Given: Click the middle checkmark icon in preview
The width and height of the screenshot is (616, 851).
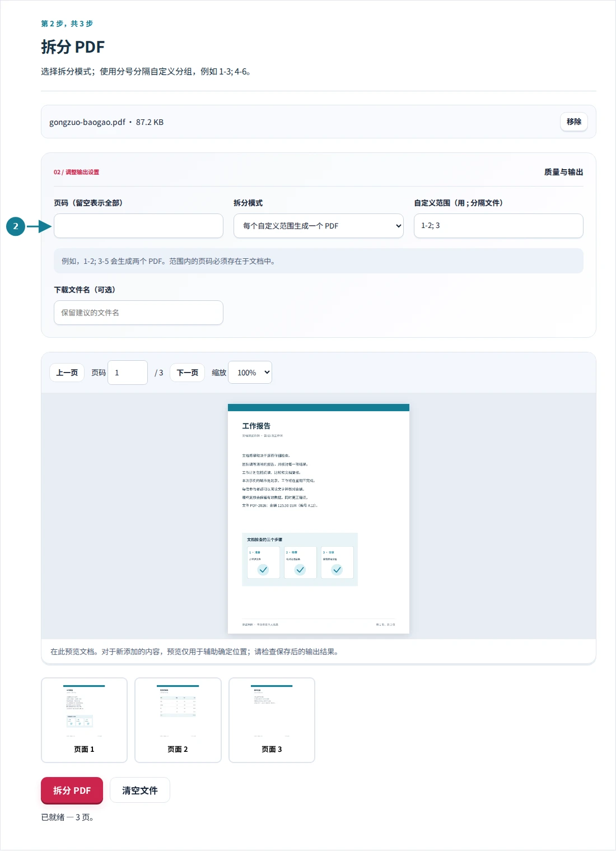Looking at the screenshot, I should coord(300,570).
